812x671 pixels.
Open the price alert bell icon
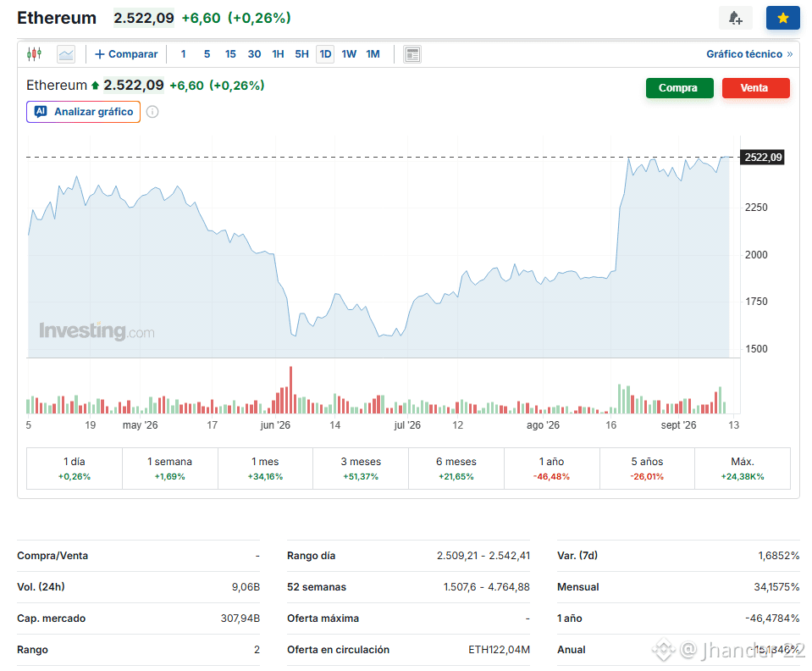tap(735, 18)
